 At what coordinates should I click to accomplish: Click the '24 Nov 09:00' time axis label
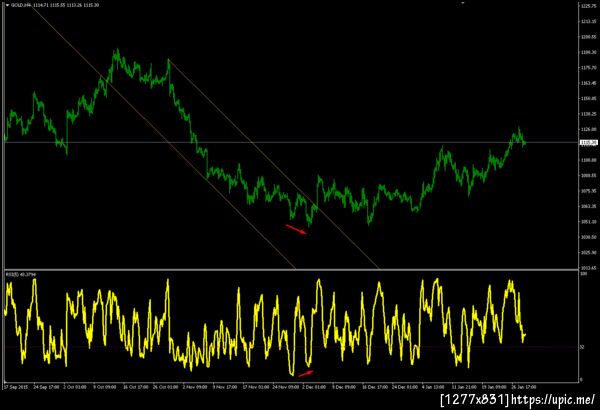point(285,387)
